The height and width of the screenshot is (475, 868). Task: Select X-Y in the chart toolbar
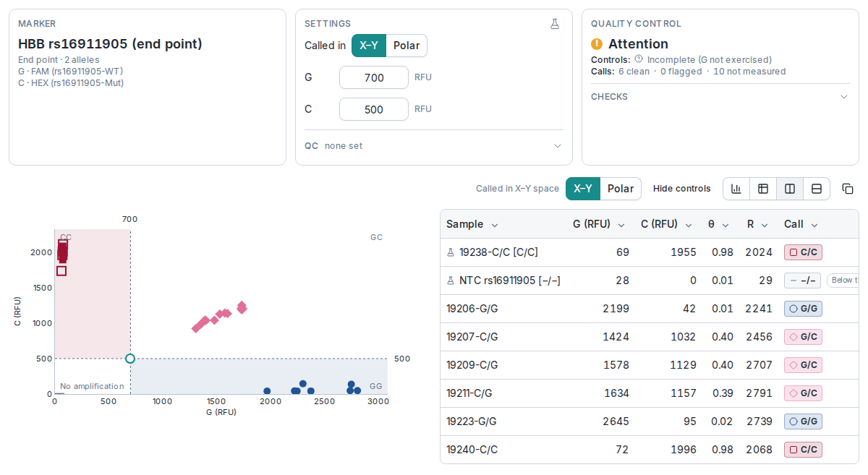[583, 189]
